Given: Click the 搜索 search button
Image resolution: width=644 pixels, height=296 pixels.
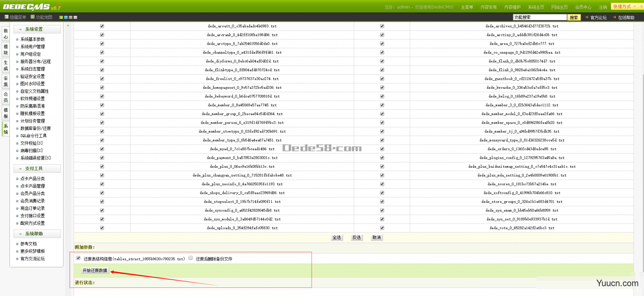Looking at the screenshot, I should pyautogui.click(x=574, y=18).
